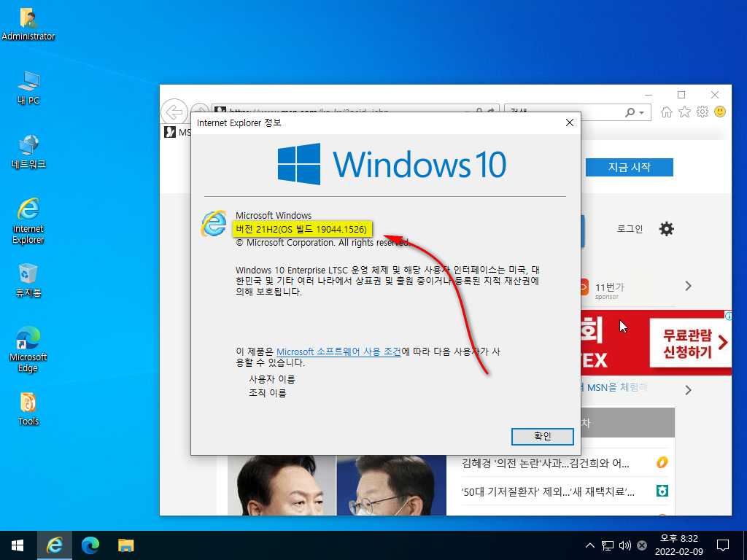Click the orange source icon beside 김혜경 headline

[662, 462]
